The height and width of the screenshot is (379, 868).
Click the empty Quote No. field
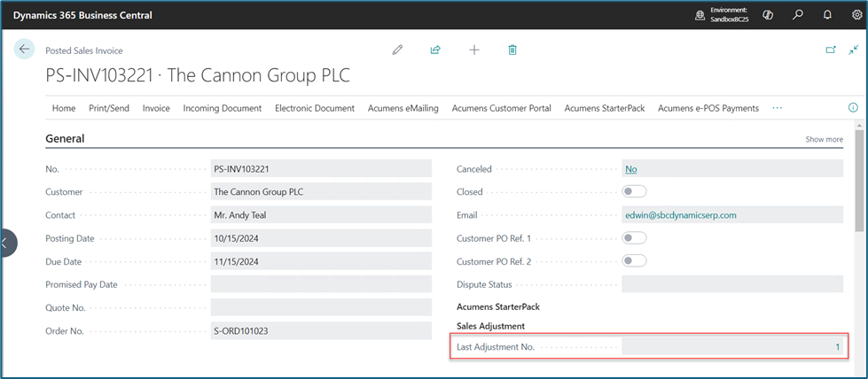[321, 307]
